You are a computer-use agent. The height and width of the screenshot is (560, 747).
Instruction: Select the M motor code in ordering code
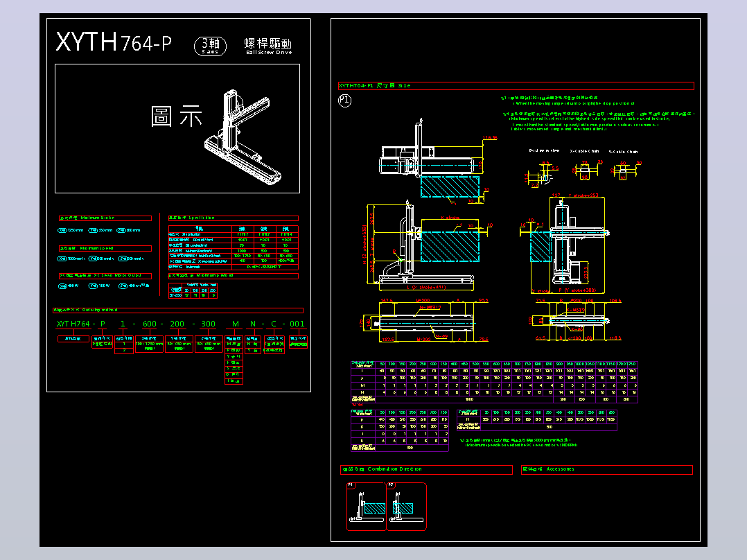[236, 324]
